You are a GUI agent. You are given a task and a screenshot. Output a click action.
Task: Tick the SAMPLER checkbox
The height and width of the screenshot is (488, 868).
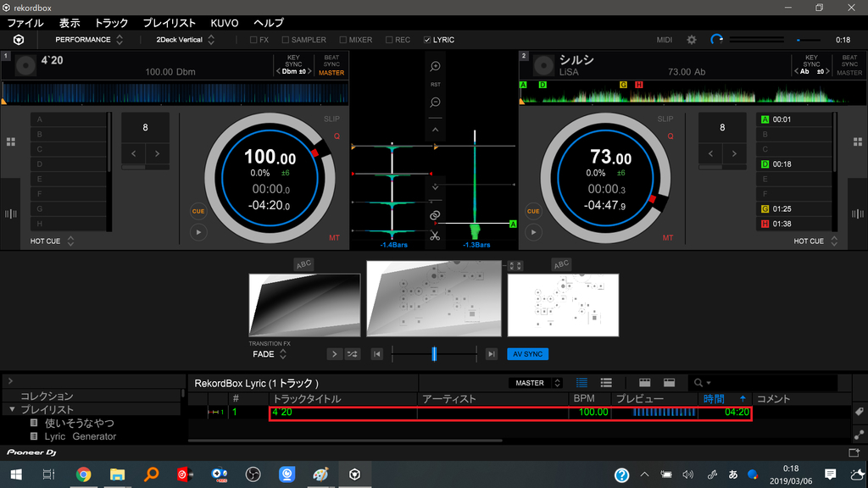click(286, 40)
